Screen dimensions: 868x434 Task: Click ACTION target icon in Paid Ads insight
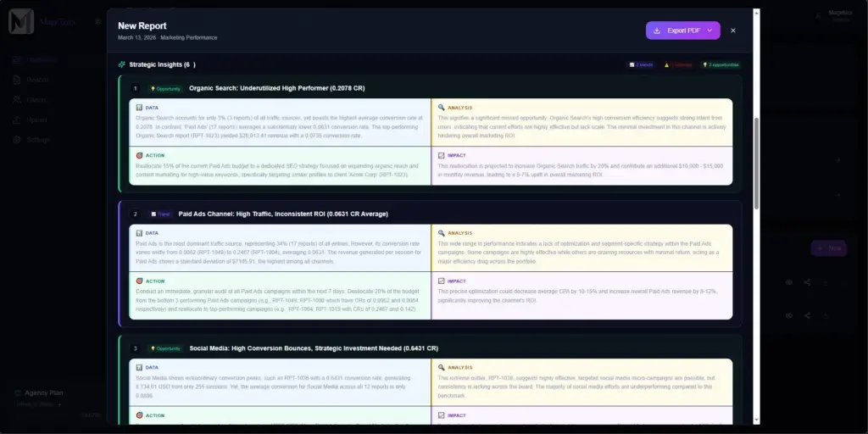[x=140, y=281]
